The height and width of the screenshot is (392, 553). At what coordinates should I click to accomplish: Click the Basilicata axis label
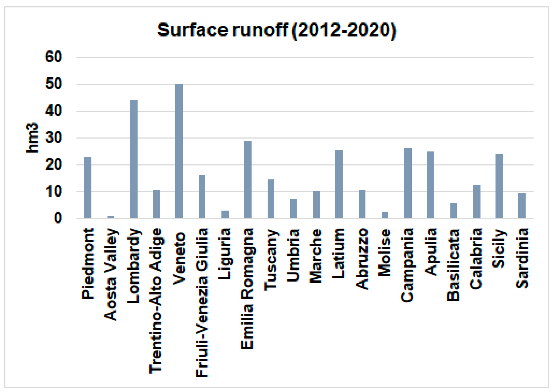tap(453, 265)
